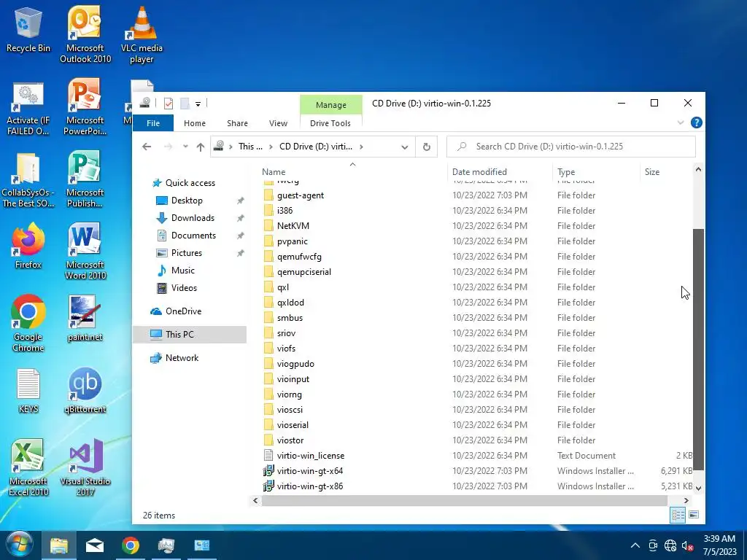This screenshot has height=560, width=747.
Task: Launch Microsoft PowerPoint desktop shortcut
Action: pos(85,108)
